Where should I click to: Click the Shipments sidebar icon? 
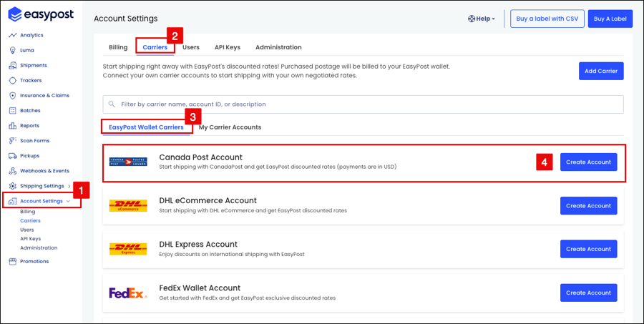pos(12,65)
